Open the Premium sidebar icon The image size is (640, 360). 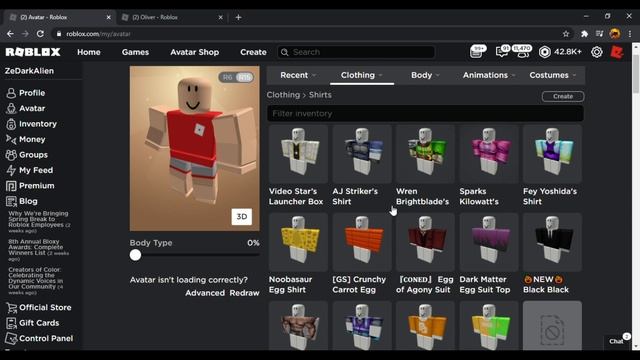point(11,186)
